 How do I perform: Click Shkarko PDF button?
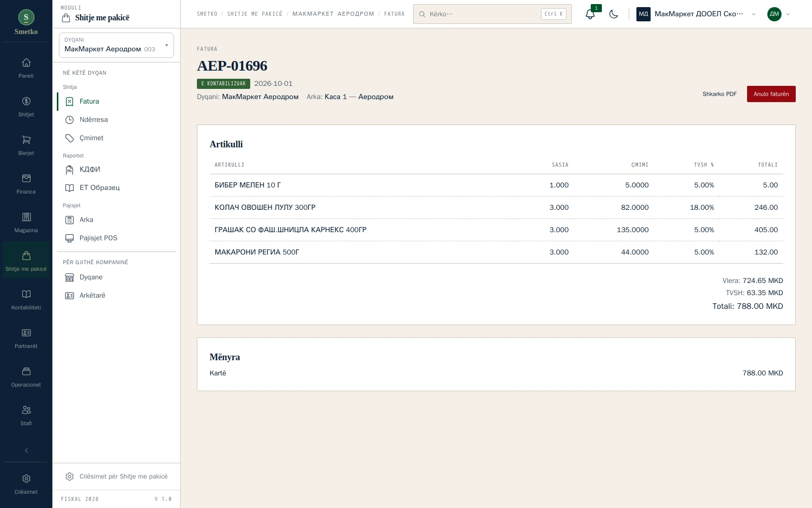tap(719, 94)
